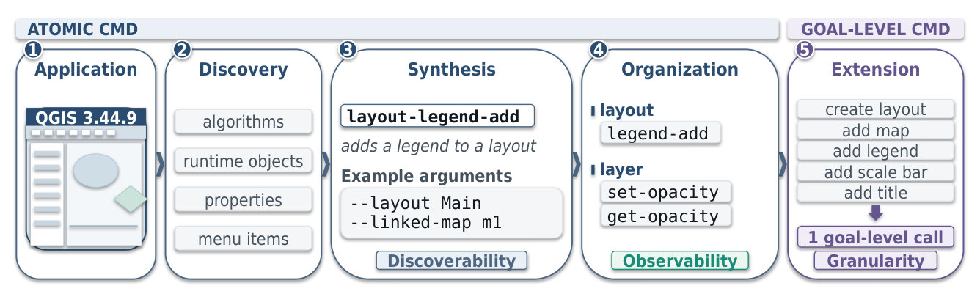Viewport: 980px width, 305px height.
Task: Select the set-opacity command under layer
Action: [x=666, y=192]
